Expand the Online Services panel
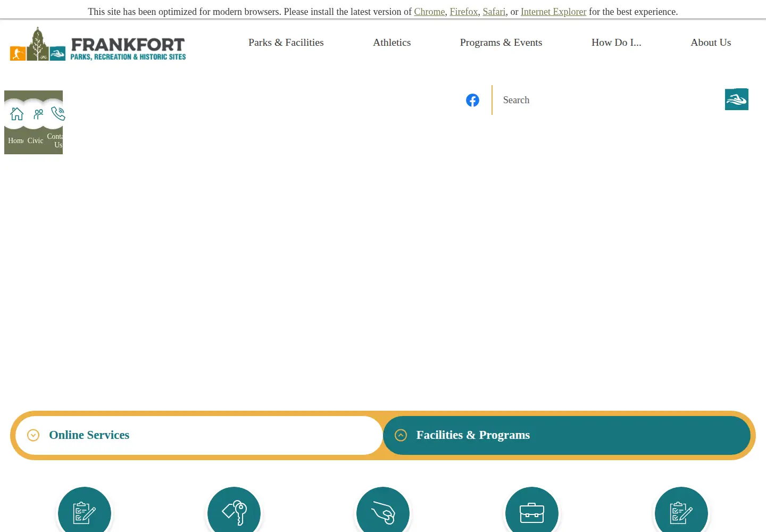766x532 pixels. pyautogui.click(x=199, y=435)
